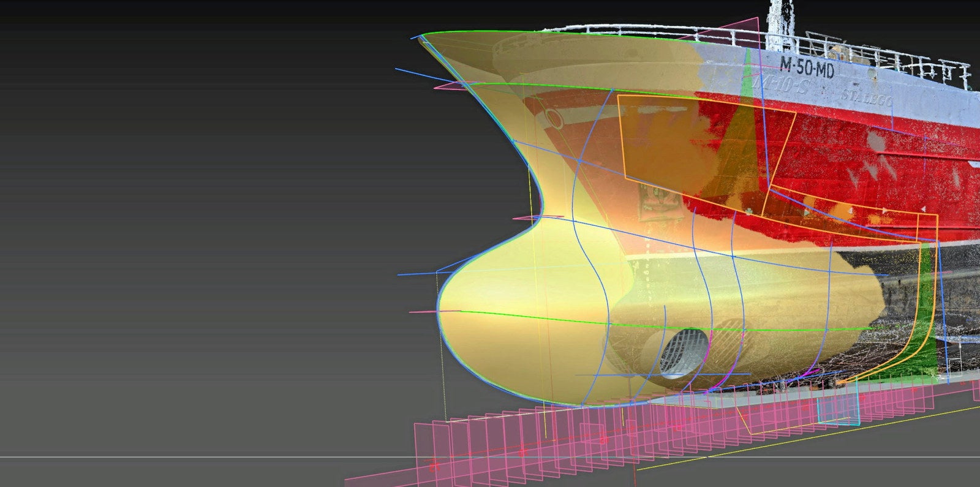Viewport: 980px width, 487px height.
Task: Click the white horizontal line at bottom left
Action: pos(184,456)
